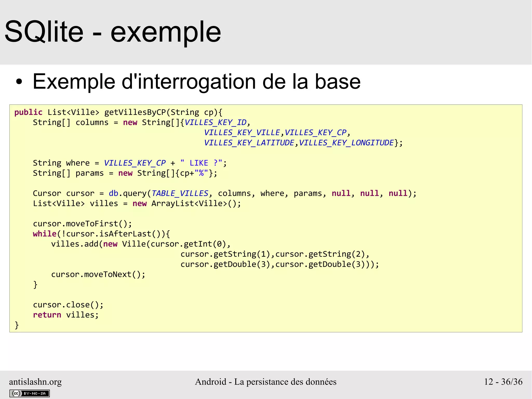Click the line 'List<Ville> villes = new ArrayList<Ville>();'
This screenshot has height=399, width=532.
click(137, 204)
